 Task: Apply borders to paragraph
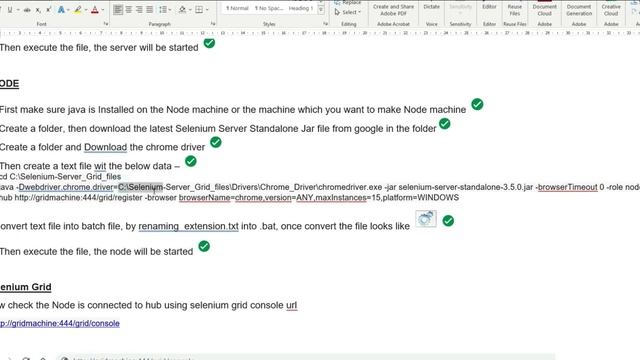click(x=199, y=9)
